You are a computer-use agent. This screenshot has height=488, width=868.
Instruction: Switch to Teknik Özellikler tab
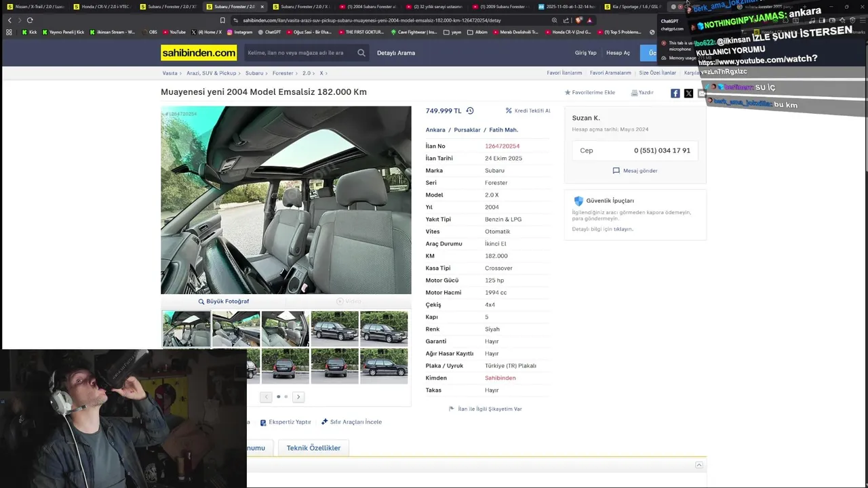pos(313,448)
